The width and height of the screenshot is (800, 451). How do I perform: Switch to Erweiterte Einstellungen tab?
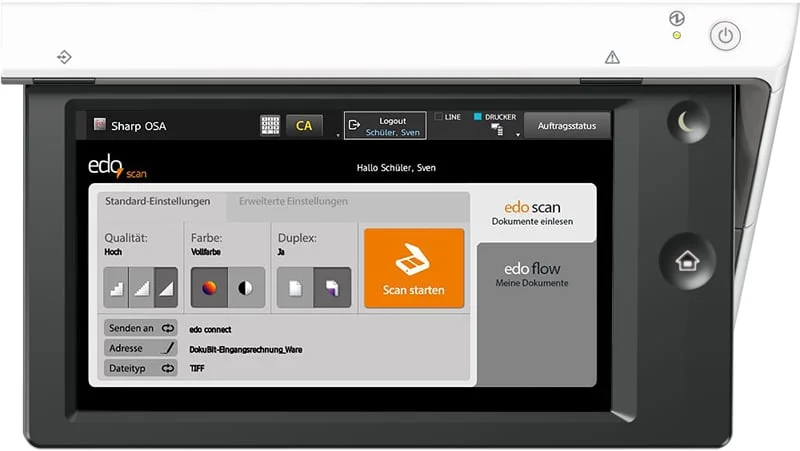pyautogui.click(x=293, y=202)
